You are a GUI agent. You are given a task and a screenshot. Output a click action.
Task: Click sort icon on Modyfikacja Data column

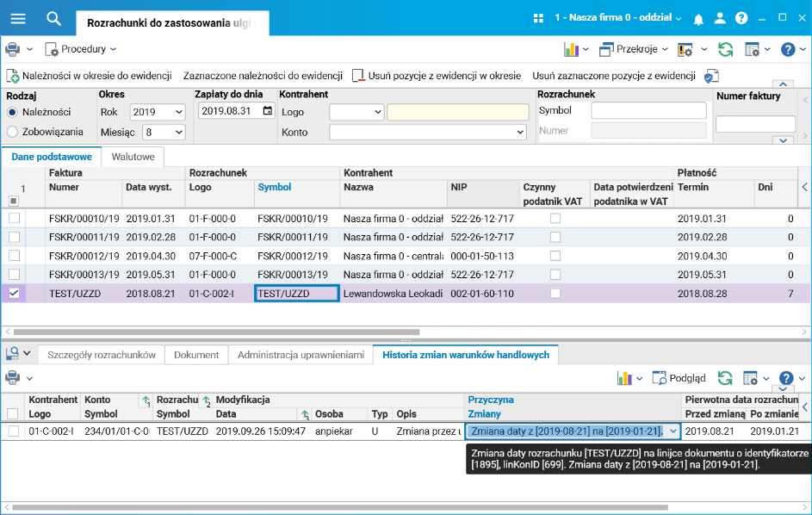pyautogui.click(x=305, y=414)
